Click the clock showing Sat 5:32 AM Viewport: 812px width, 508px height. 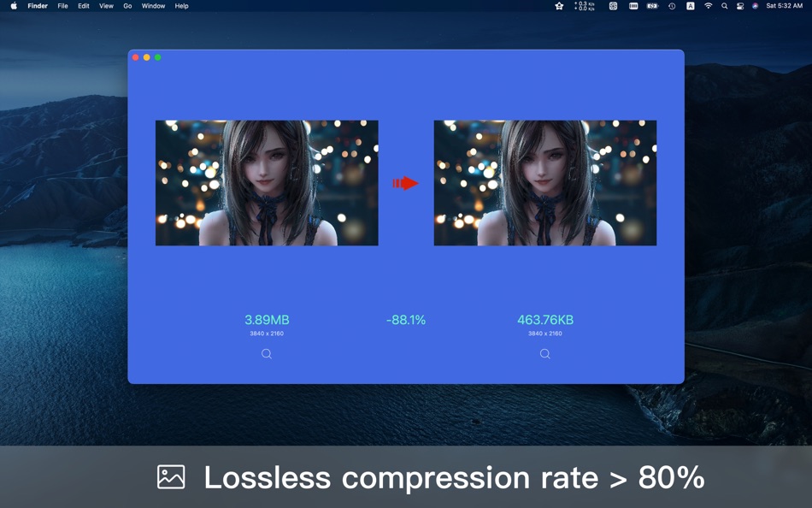(784, 6)
